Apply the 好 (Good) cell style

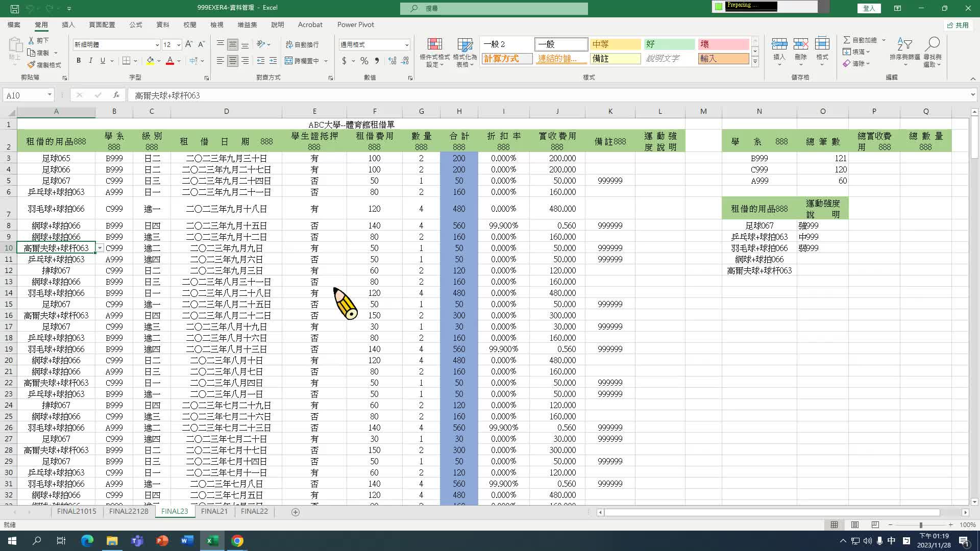(x=669, y=44)
